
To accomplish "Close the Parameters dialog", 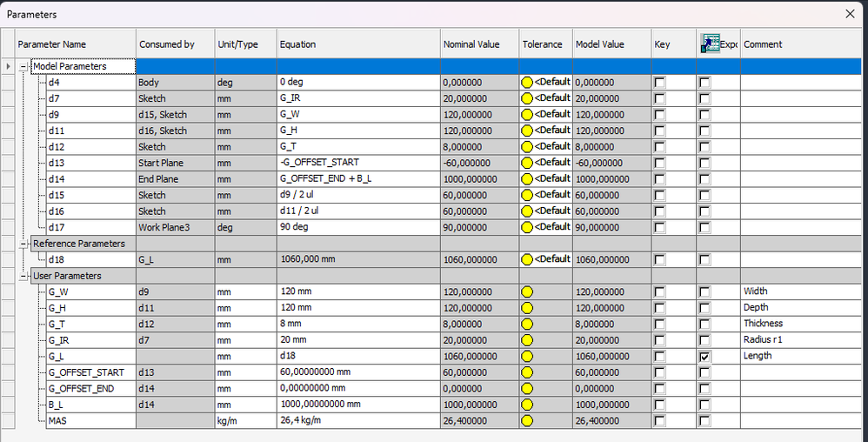I will click(850, 15).
